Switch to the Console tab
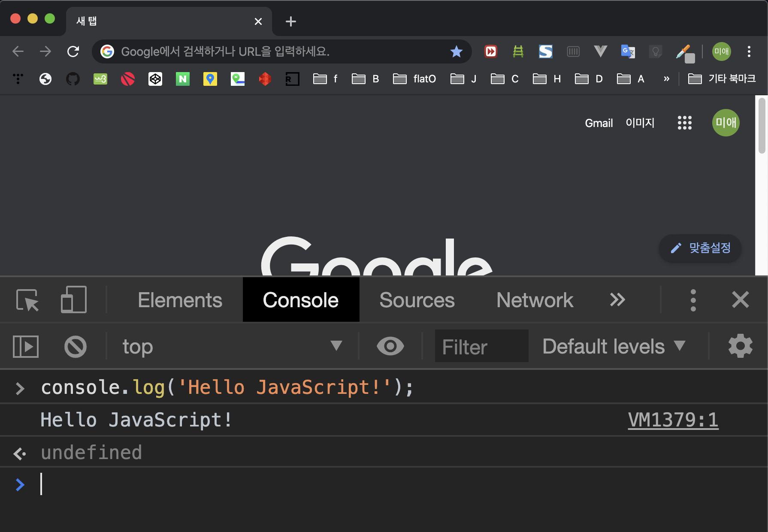This screenshot has width=768, height=532. click(301, 300)
